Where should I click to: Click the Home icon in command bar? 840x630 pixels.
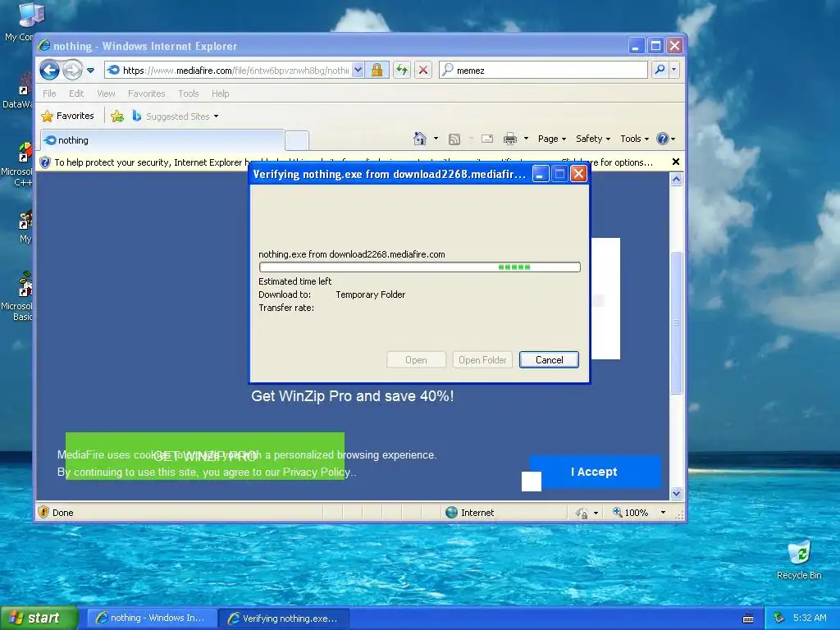(419, 139)
